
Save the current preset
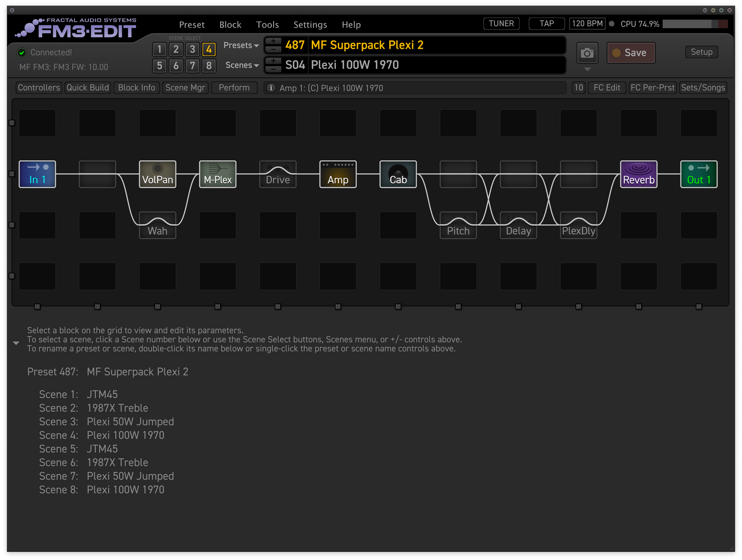coord(631,52)
